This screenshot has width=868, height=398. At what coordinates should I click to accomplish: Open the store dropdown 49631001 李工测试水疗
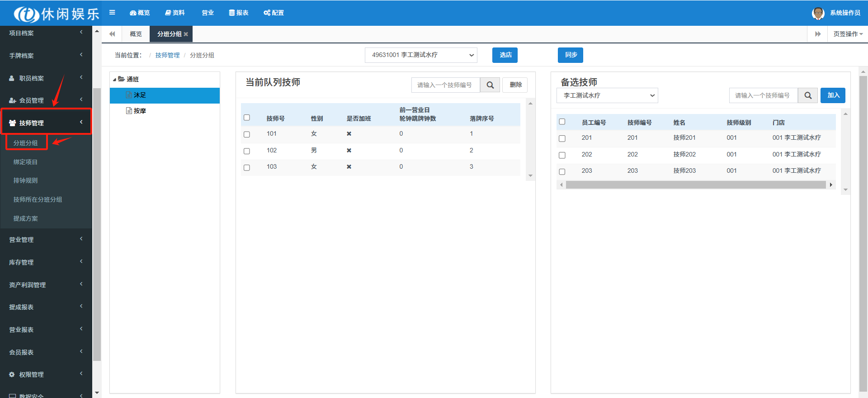point(420,55)
